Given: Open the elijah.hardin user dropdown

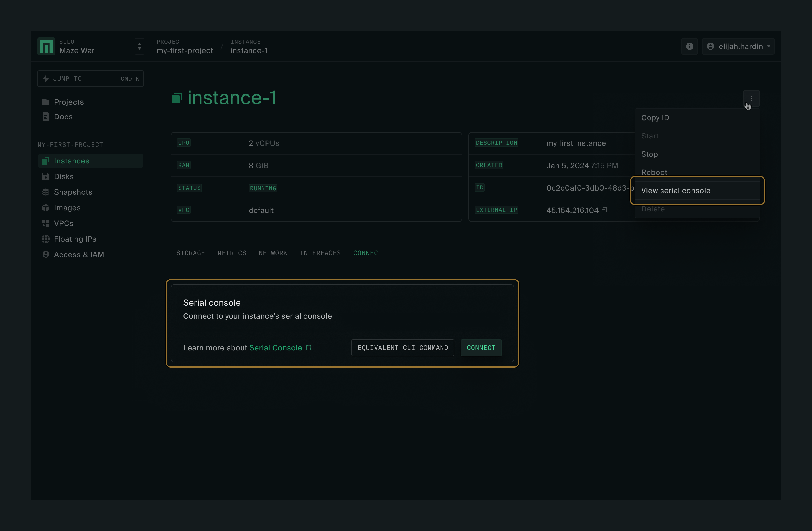Looking at the screenshot, I should coord(738,46).
